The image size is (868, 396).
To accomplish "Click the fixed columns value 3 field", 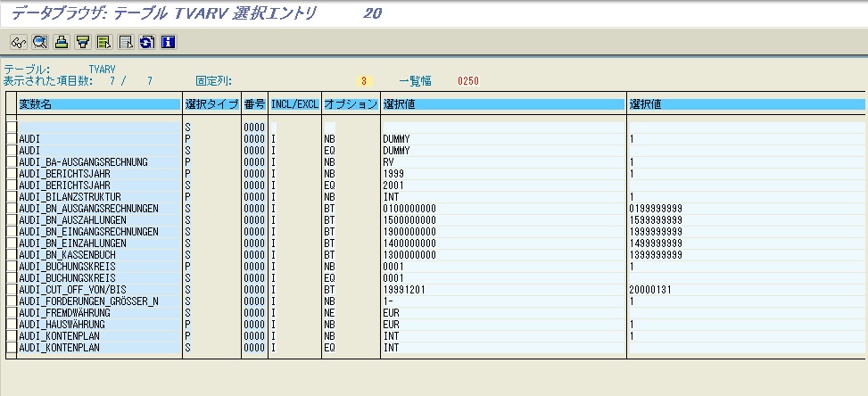I will (x=364, y=81).
